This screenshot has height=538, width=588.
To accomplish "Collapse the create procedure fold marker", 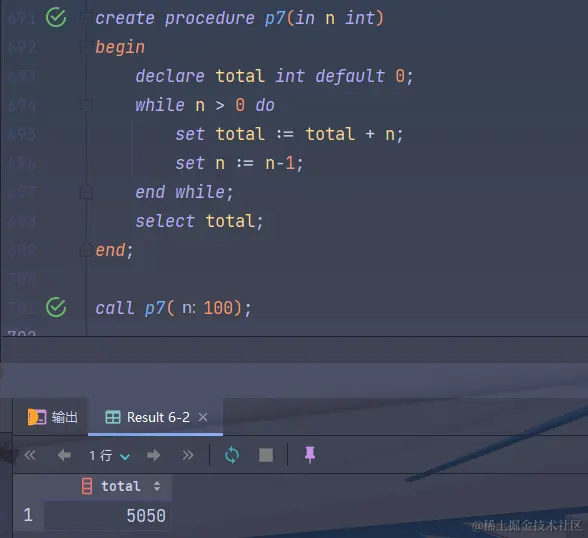I will coord(86,17).
